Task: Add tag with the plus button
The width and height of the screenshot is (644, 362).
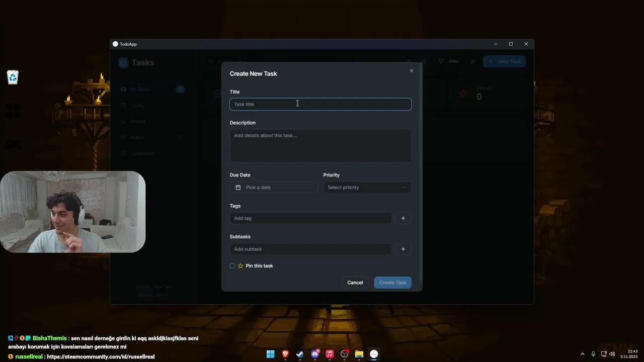Action: point(403,218)
